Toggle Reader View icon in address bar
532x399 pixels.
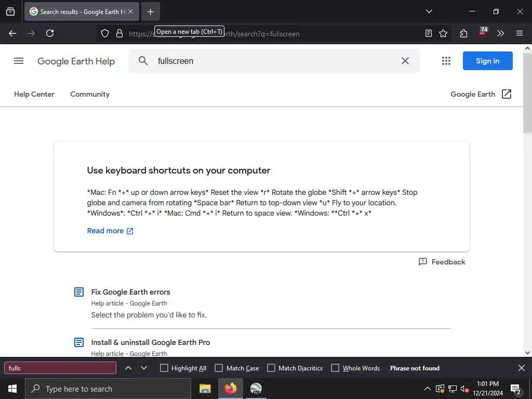pyautogui.click(x=429, y=33)
